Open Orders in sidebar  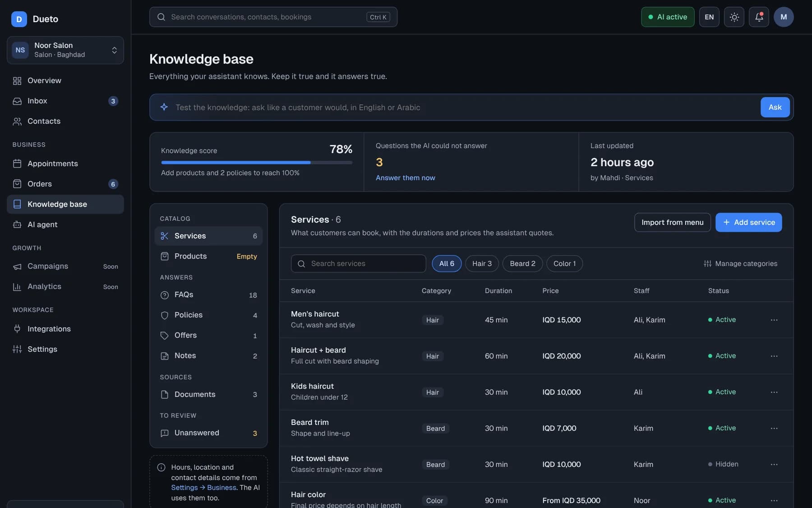tap(65, 184)
